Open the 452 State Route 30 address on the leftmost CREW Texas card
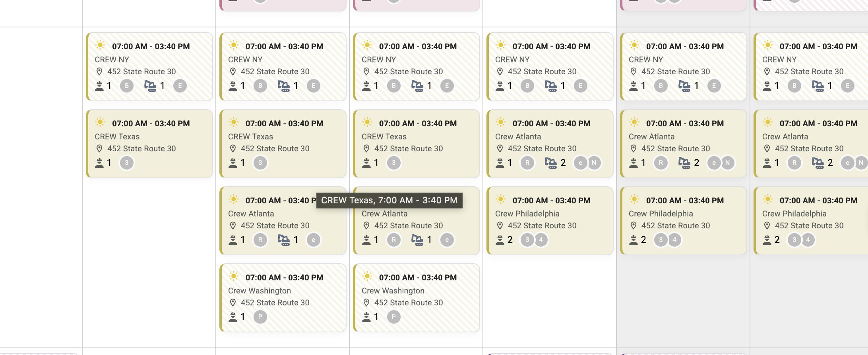This screenshot has width=868, height=355. pyautogui.click(x=141, y=149)
